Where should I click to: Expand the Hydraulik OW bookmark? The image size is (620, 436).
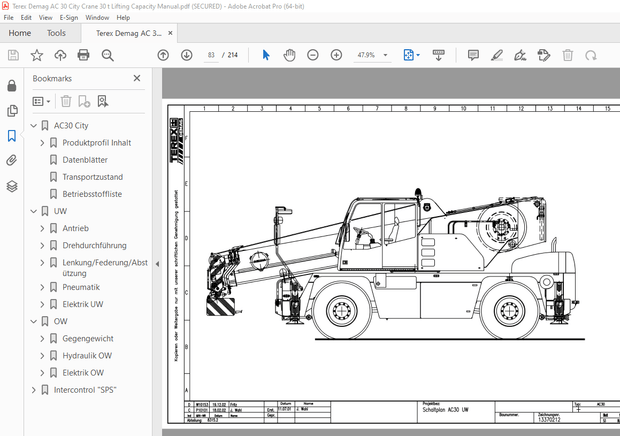[42, 356]
